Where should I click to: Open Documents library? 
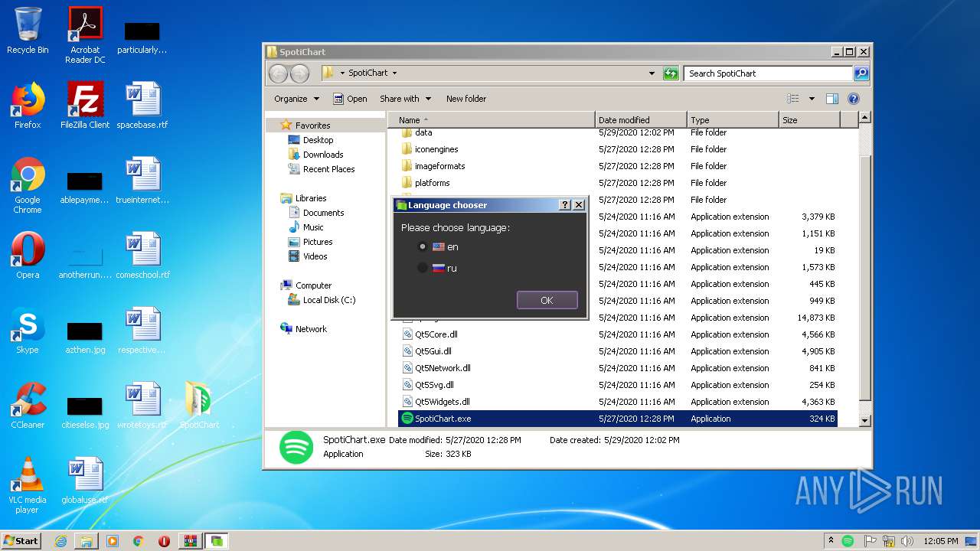pyautogui.click(x=323, y=213)
